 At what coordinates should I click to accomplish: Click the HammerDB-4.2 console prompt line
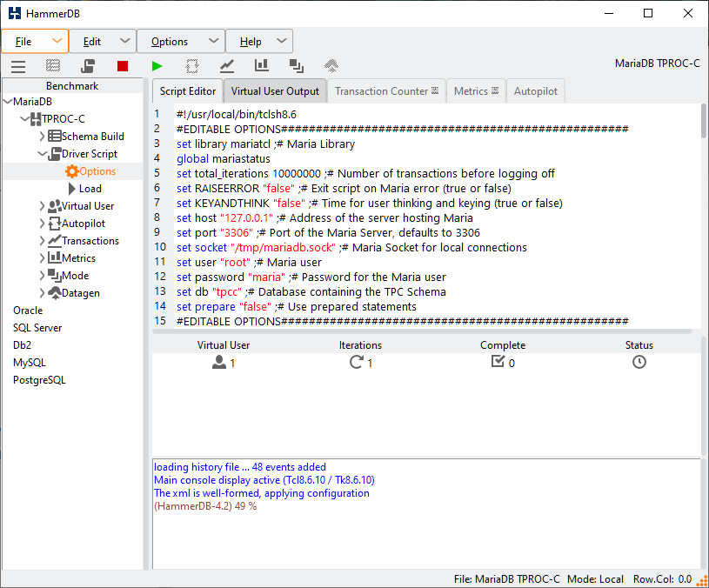(x=205, y=506)
